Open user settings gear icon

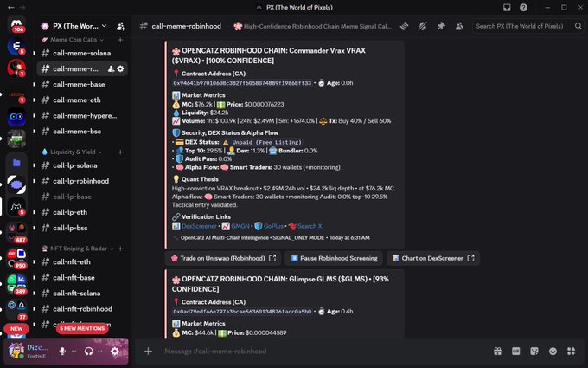tap(115, 351)
